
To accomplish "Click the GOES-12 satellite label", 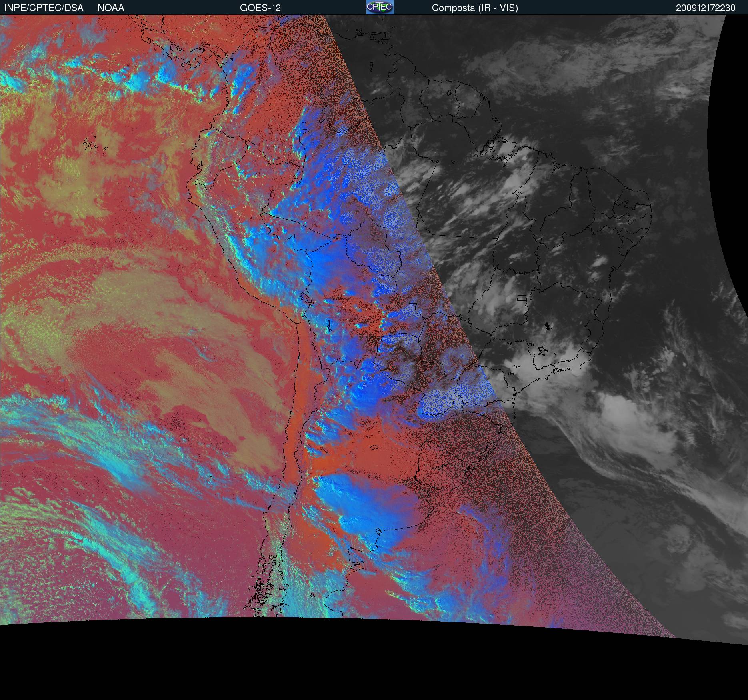I will click(260, 8).
